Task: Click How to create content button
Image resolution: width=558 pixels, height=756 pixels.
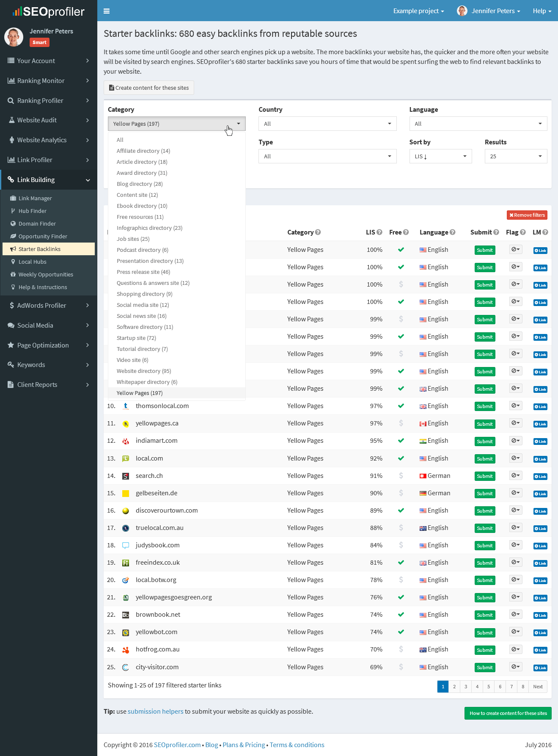Action: (x=508, y=713)
